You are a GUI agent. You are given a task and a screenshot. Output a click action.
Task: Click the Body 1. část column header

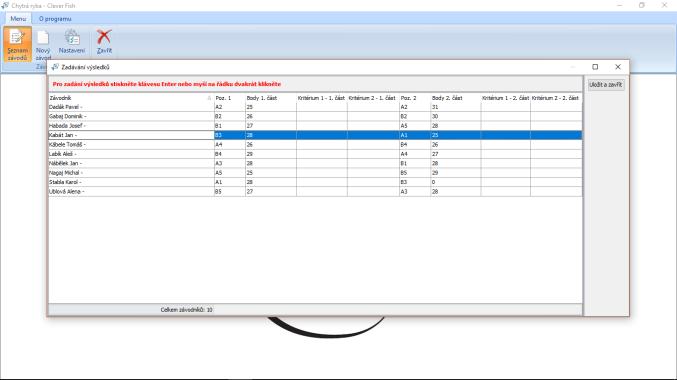[x=270, y=98]
